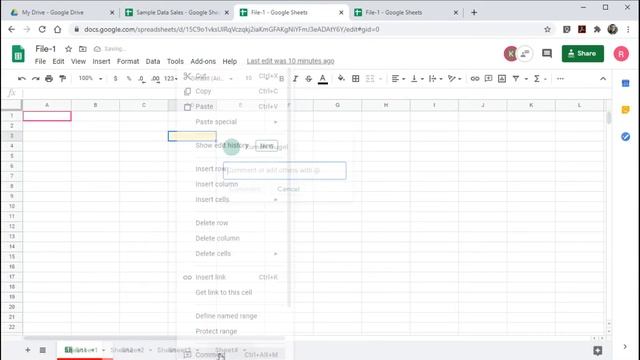This screenshot has width=640, height=360.
Task: Open the zoom 100% dropdown
Action: pyautogui.click(x=90, y=78)
